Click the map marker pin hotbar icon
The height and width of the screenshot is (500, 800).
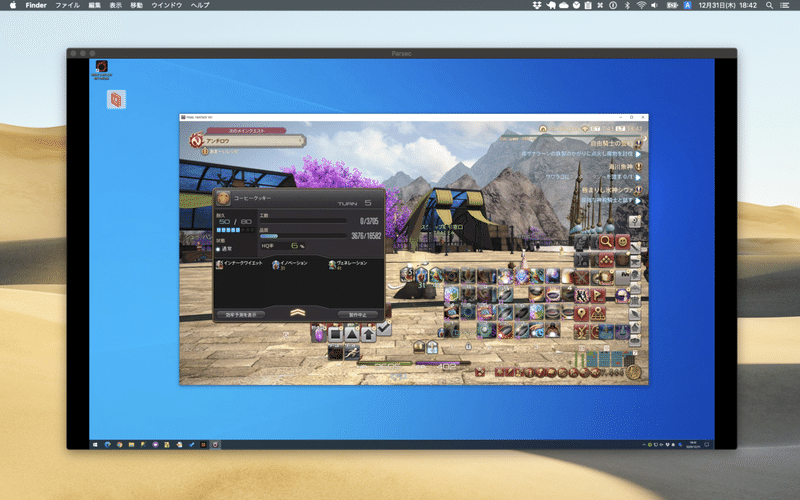click(582, 312)
